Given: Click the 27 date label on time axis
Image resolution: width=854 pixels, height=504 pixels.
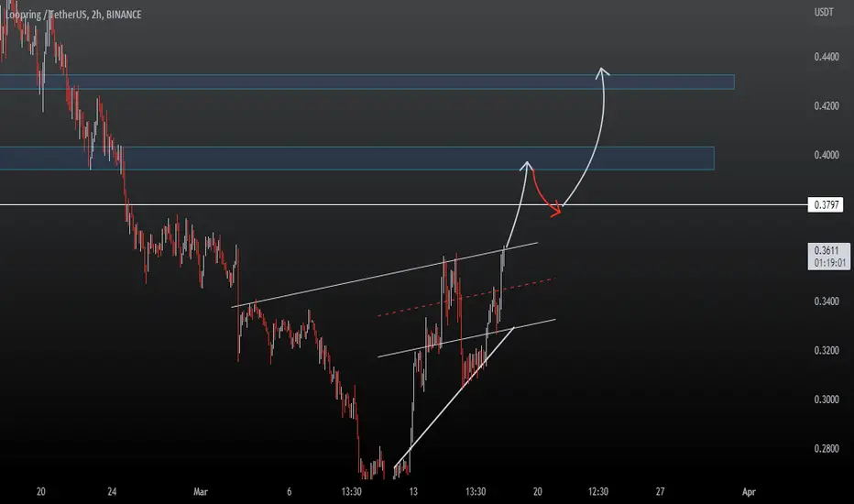Looking at the screenshot, I should pos(660,491).
